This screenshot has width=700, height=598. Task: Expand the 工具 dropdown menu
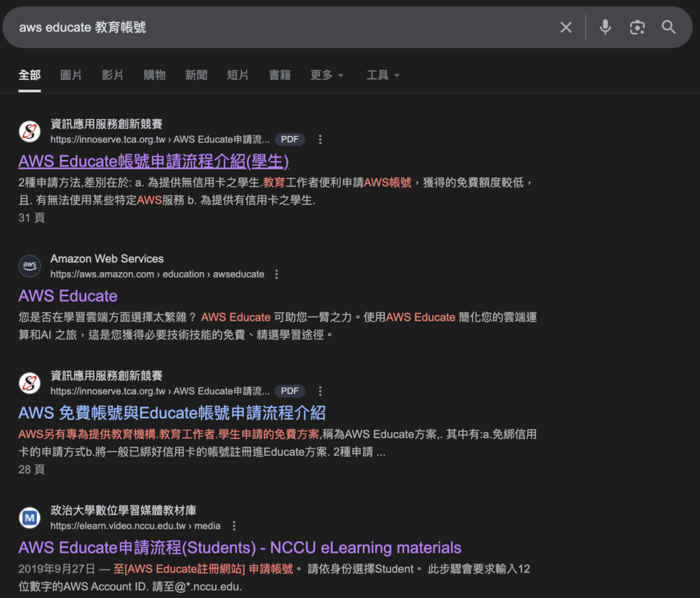click(x=383, y=75)
